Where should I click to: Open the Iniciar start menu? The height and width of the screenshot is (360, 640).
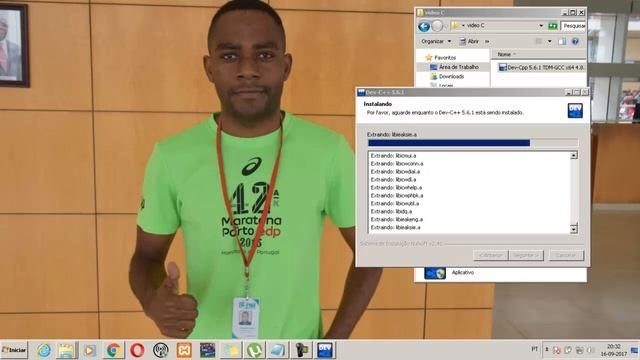coord(14,350)
